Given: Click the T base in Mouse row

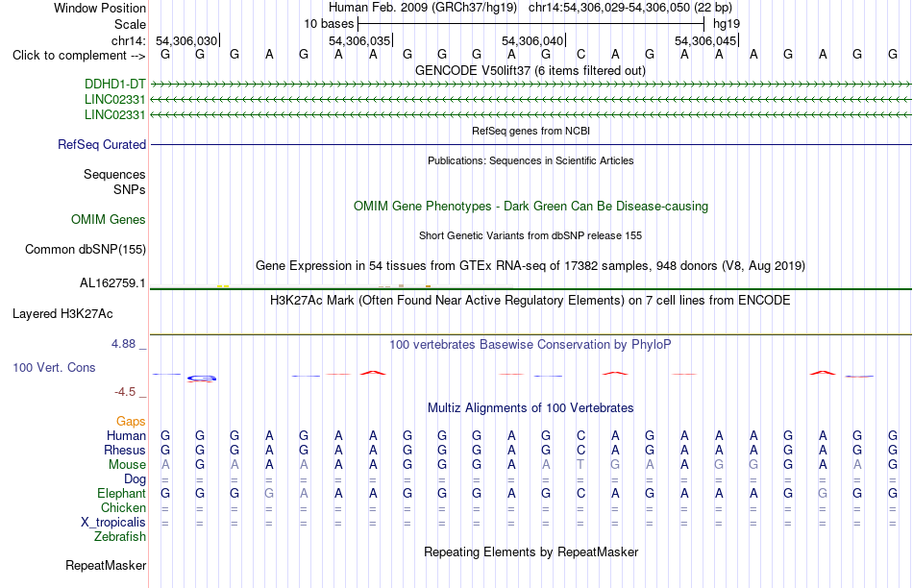Looking at the screenshot, I should pyautogui.click(x=580, y=465).
